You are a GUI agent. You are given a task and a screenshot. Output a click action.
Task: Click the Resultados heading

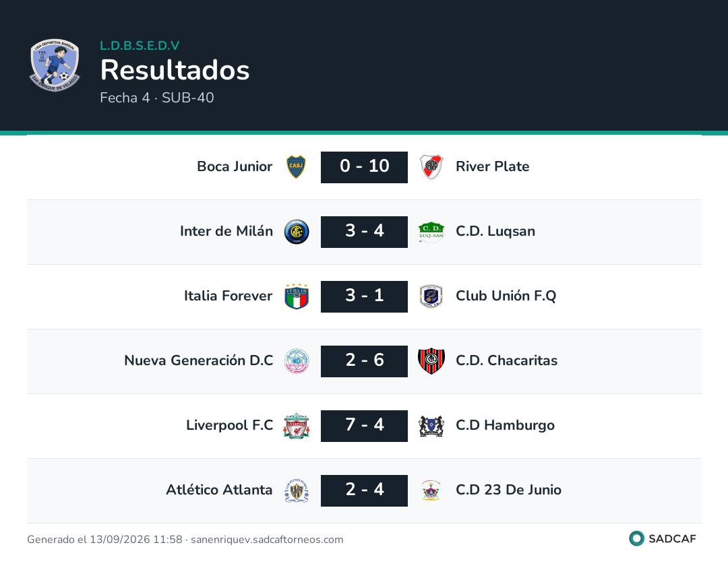tap(175, 70)
